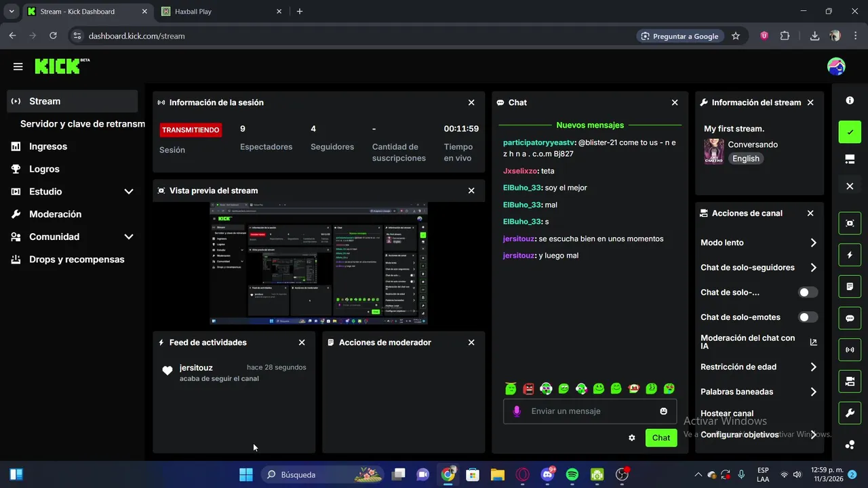Select Stream in the sidebar

[x=72, y=101]
